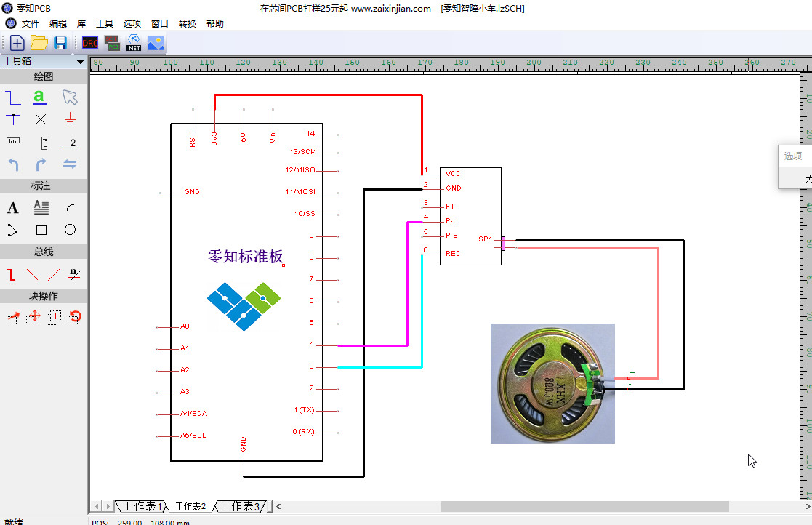Click the SP1 component label
This screenshot has height=525, width=812.
[x=485, y=239]
